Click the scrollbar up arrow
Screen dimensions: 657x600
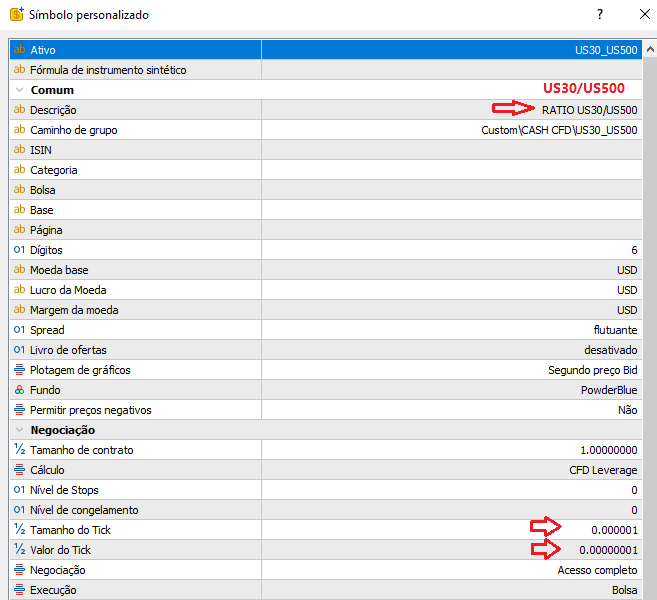tap(650, 49)
